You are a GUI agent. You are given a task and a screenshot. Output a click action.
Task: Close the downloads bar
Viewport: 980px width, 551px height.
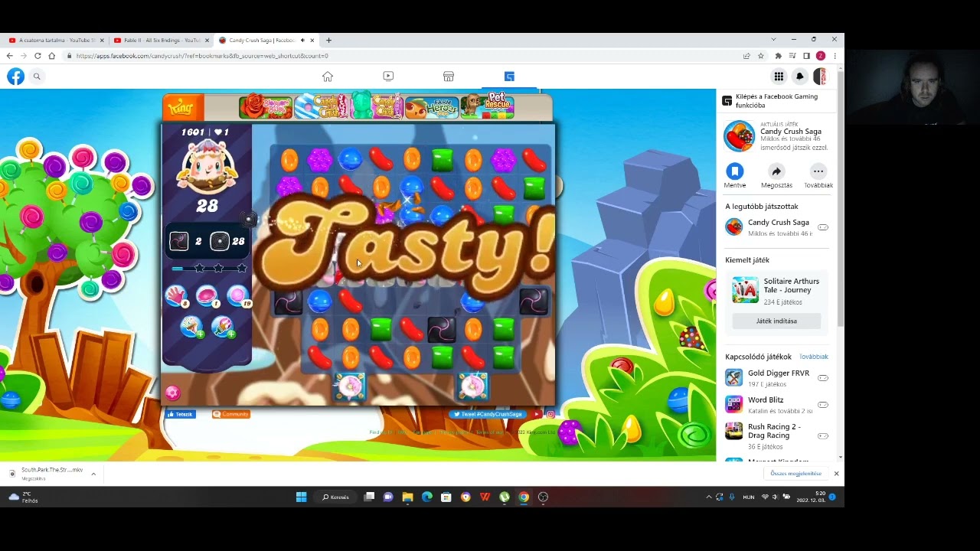(x=836, y=474)
